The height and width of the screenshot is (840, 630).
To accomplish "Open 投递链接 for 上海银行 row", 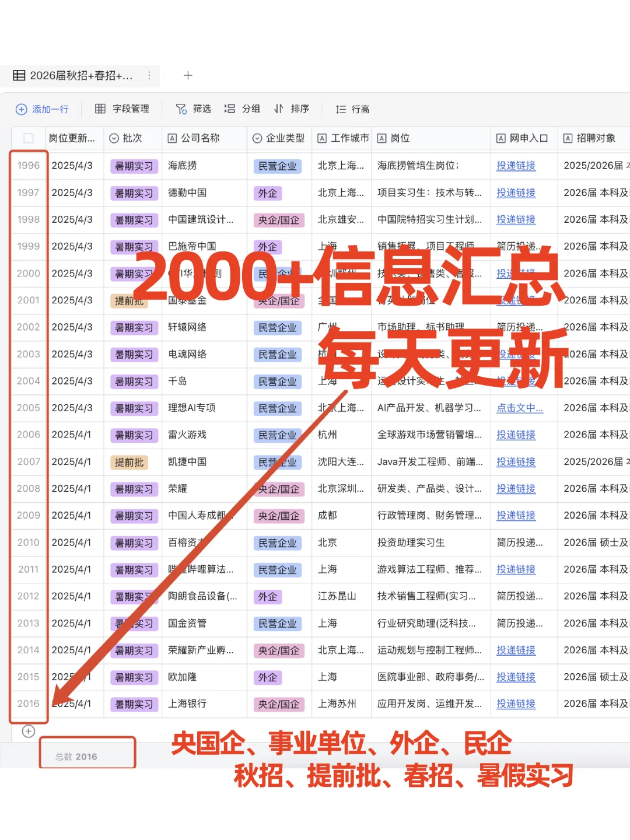I will [516, 703].
